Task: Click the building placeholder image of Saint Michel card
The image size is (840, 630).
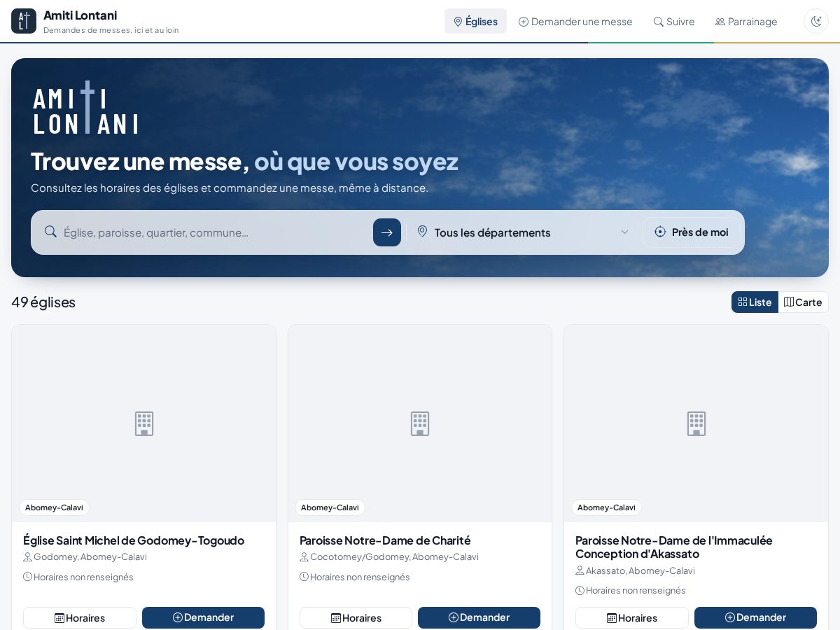Action: click(144, 423)
